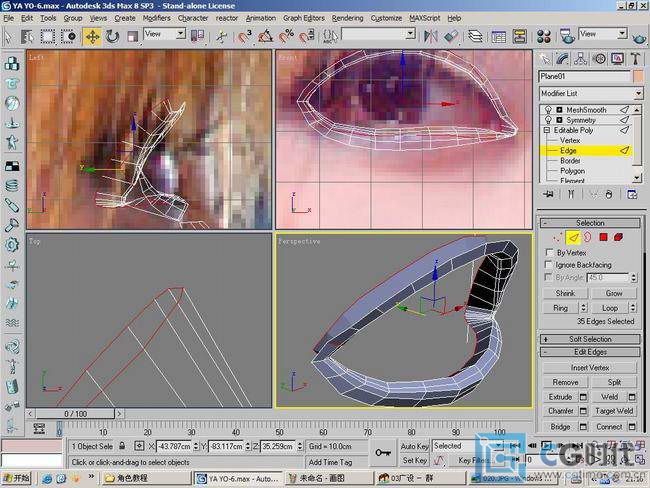The height and width of the screenshot is (488, 650).
Task: Open the Graph Editors menu
Action: point(303,18)
